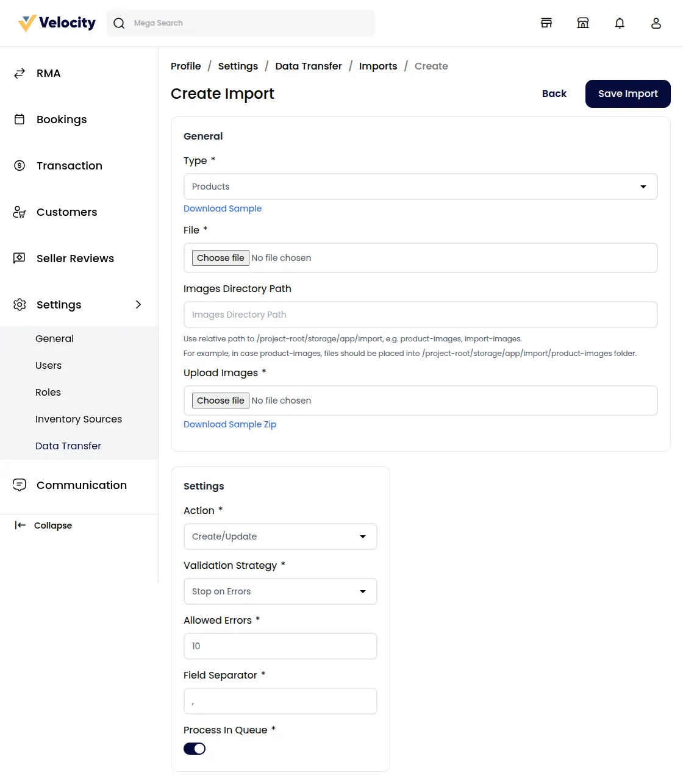Click the marketplace shop icon in header
This screenshot has width=683, height=784.
click(x=583, y=23)
